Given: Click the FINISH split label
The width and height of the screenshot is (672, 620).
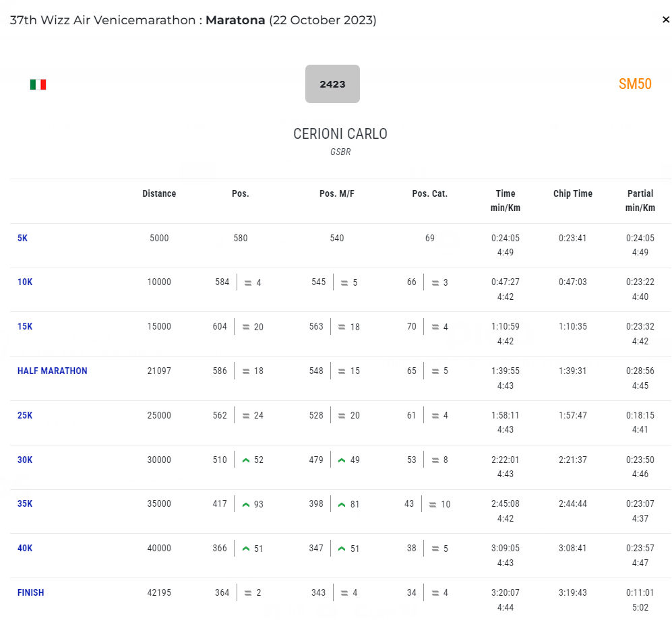Looking at the screenshot, I should [30, 593].
